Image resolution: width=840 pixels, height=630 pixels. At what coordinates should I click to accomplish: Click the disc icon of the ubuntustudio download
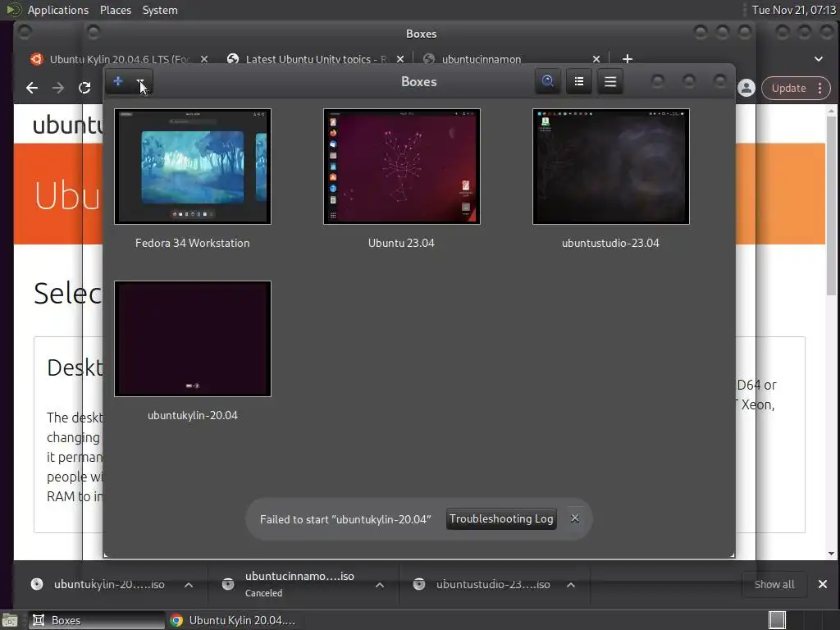[419, 584]
